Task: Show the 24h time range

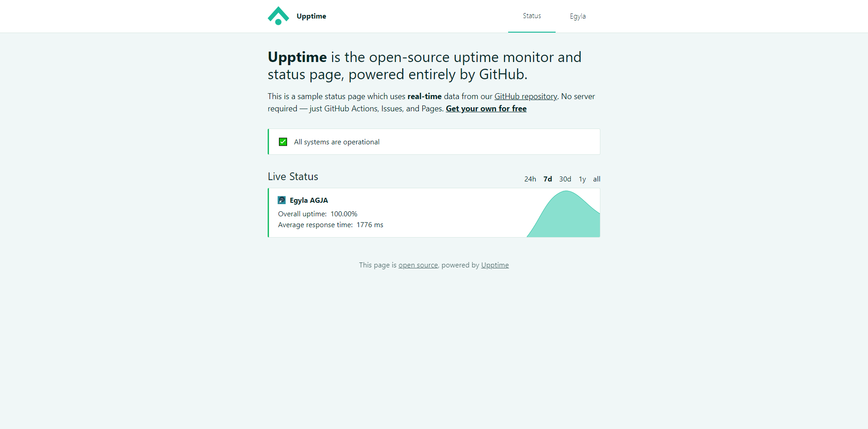Action: (530, 179)
